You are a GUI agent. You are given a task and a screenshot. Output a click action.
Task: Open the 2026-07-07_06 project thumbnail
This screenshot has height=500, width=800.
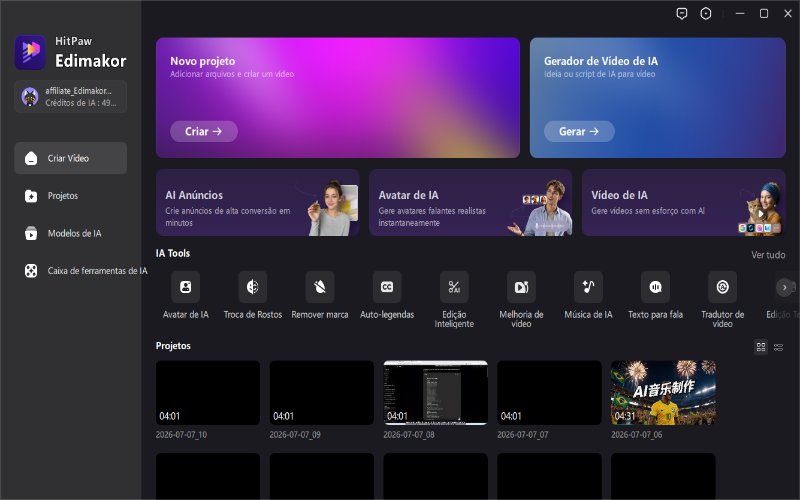pos(663,392)
